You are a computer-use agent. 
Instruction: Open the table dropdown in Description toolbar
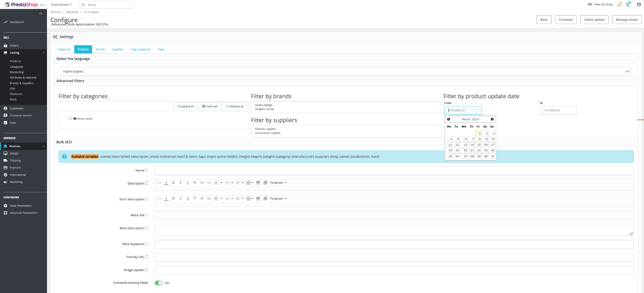pyautogui.click(x=250, y=183)
